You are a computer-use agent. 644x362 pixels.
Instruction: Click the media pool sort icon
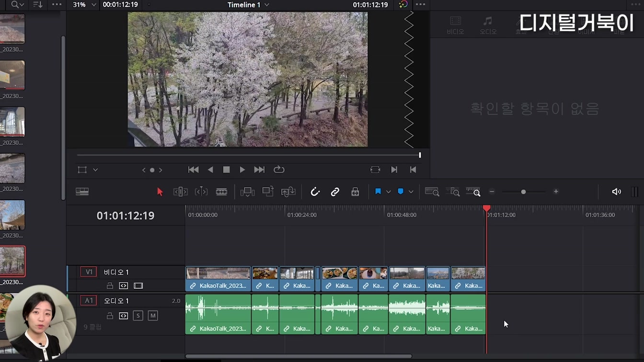(x=37, y=4)
